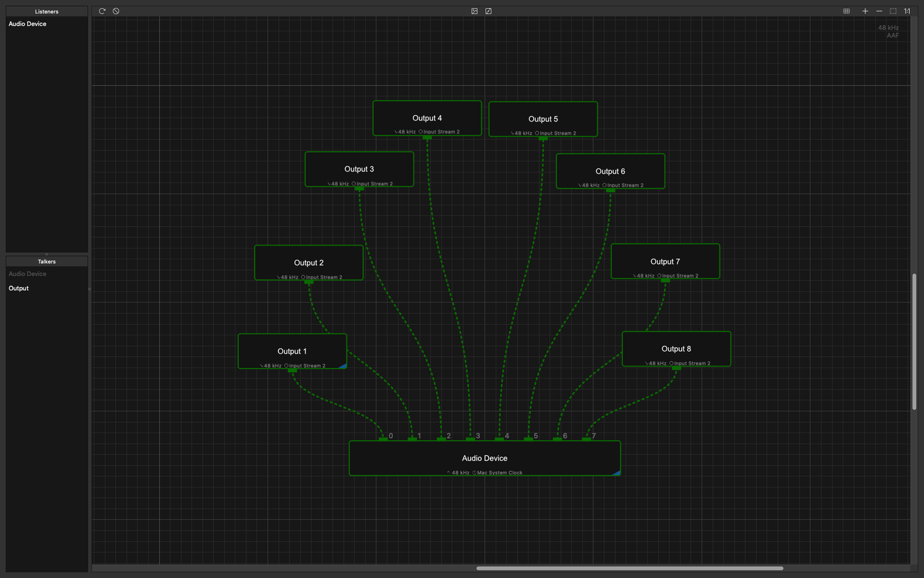924x578 pixels.
Task: Click the output port below Output 7
Action: click(x=665, y=281)
